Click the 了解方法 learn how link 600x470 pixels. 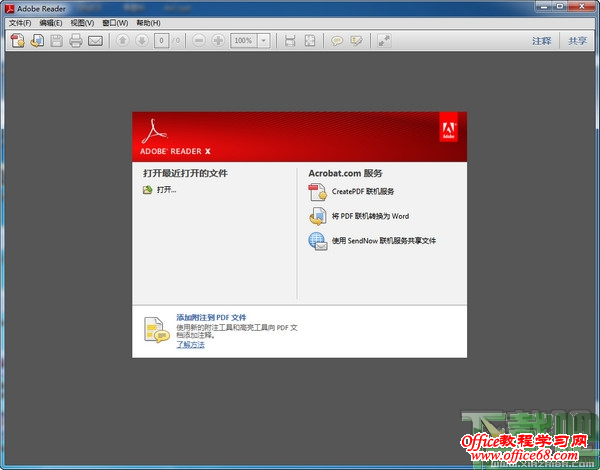tap(190, 344)
